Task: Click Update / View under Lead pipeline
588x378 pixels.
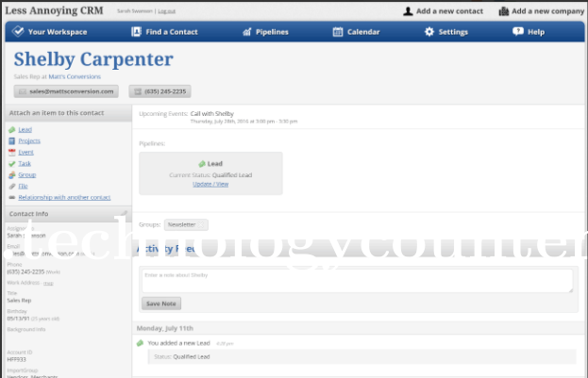Action: click(x=210, y=184)
